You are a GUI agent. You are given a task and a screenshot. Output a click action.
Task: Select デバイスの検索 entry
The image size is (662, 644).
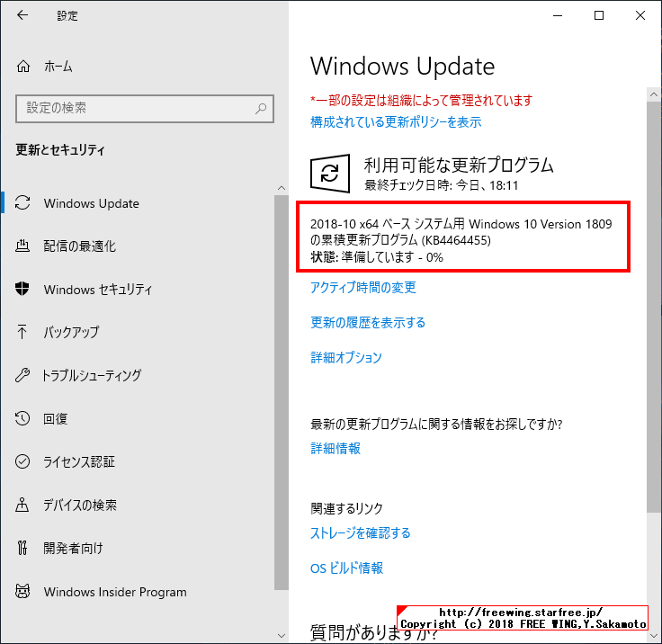tap(80, 505)
